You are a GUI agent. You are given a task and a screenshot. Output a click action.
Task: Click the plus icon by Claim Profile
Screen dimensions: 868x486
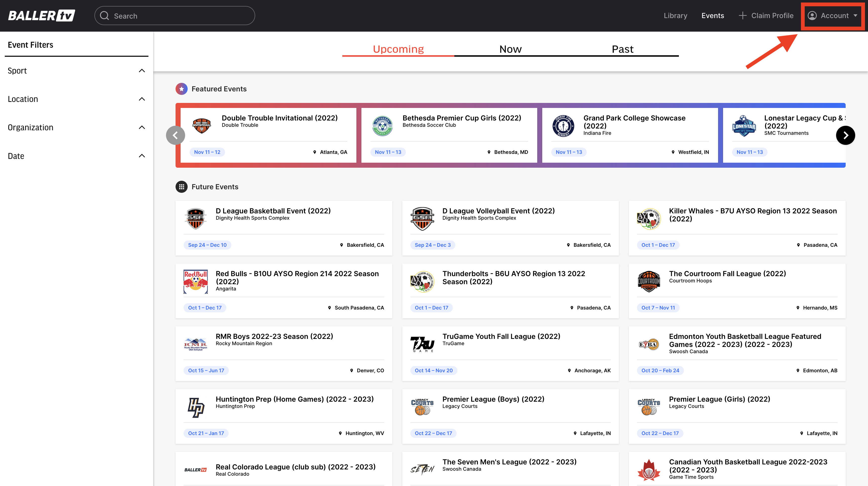click(742, 16)
